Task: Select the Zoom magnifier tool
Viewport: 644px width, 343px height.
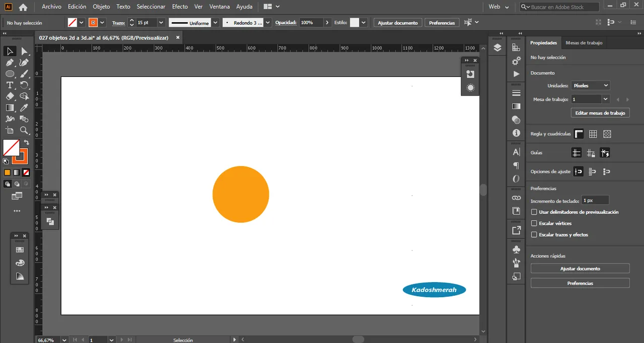Action: coord(24,130)
